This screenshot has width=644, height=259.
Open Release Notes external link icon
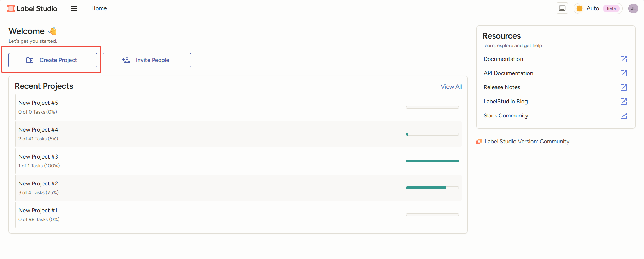coord(624,87)
